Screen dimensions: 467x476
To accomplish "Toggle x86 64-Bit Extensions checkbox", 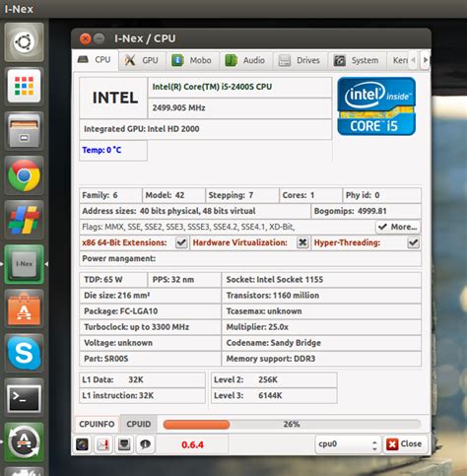I will click(x=181, y=242).
